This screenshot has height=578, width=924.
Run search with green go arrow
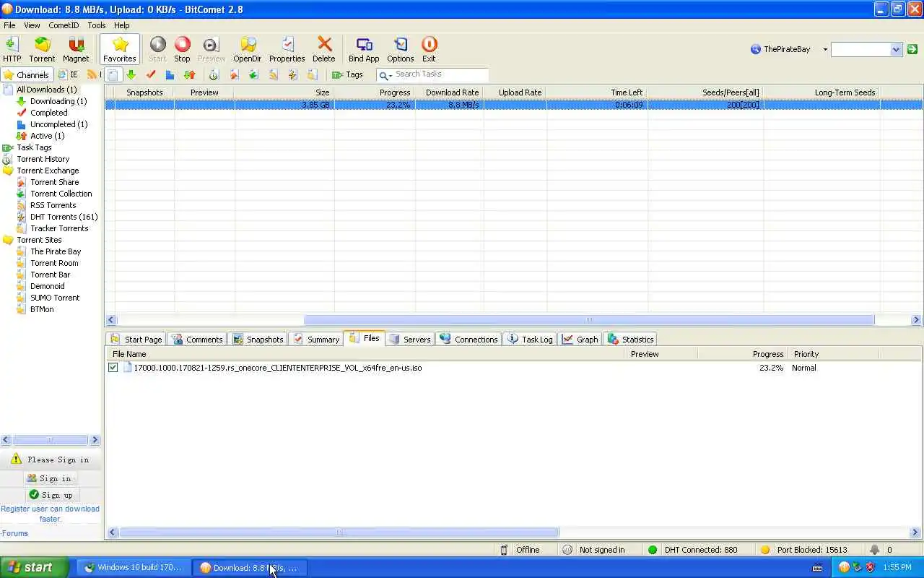[912, 49]
